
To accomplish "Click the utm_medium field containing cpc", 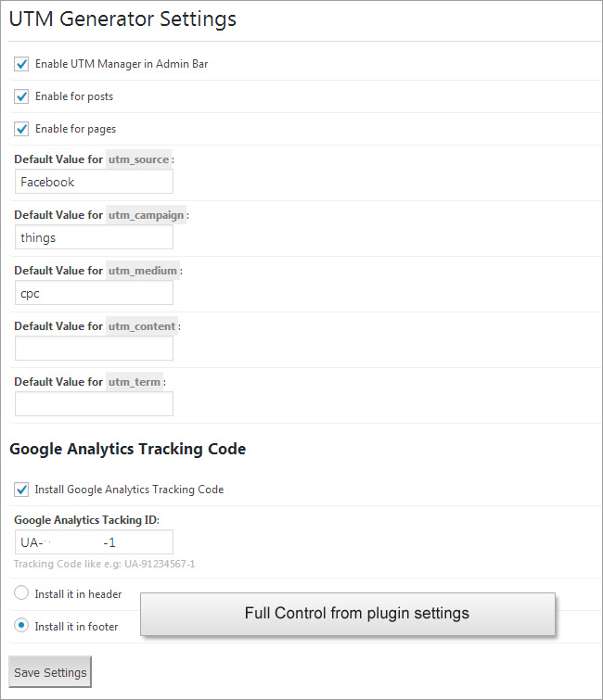I will (94, 293).
